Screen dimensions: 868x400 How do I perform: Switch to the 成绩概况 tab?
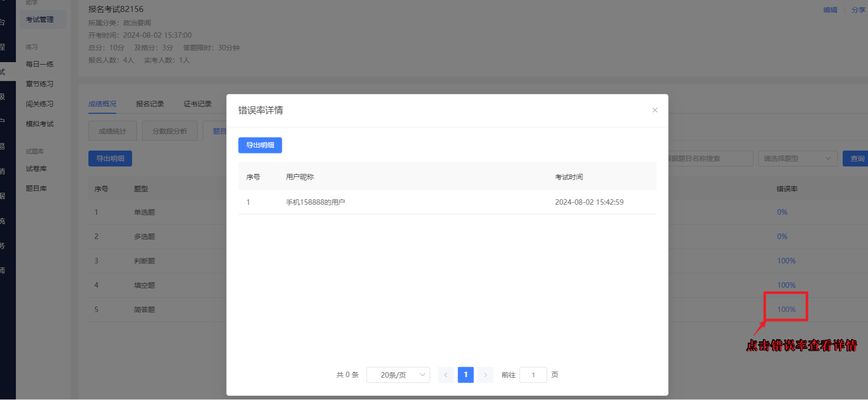(102, 104)
